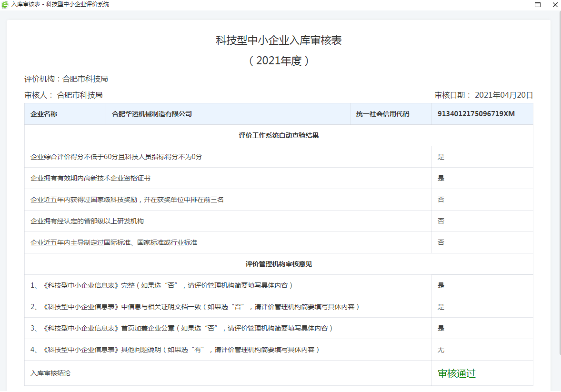
Task: Click the 是 answer for question 1
Action: (x=441, y=285)
